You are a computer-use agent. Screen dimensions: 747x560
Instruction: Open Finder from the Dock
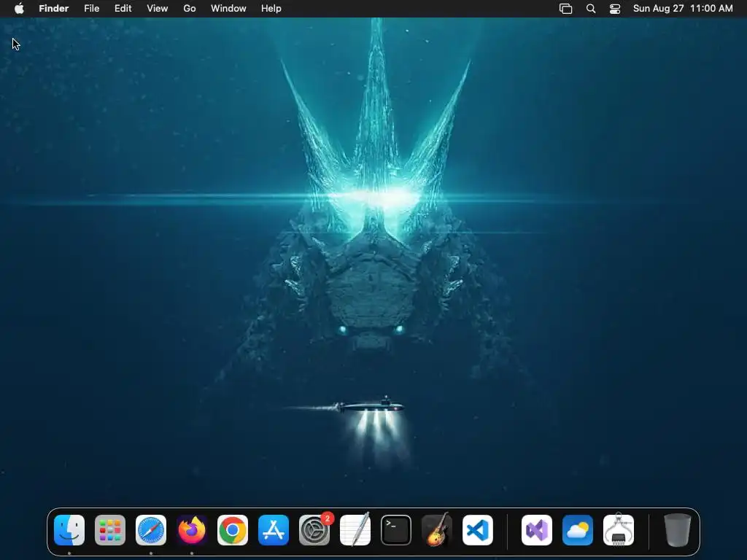(69, 530)
